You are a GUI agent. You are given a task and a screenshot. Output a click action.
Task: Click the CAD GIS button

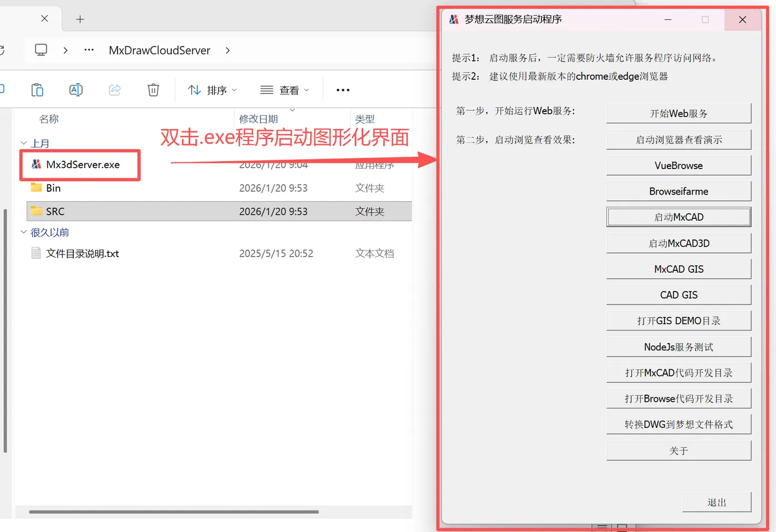pos(679,295)
